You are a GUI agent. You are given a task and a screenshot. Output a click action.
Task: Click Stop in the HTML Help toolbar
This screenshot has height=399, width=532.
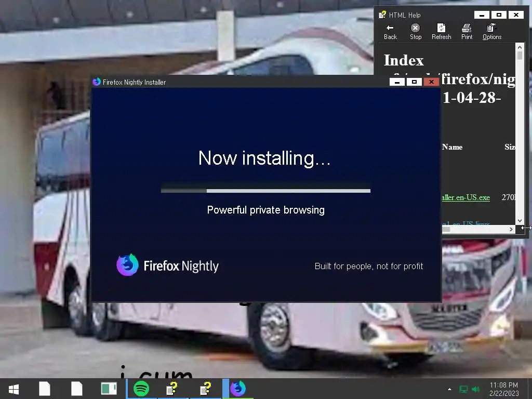(x=415, y=32)
